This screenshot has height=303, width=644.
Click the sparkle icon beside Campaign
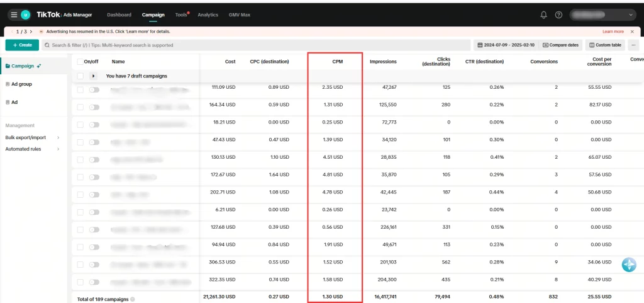pyautogui.click(x=39, y=66)
